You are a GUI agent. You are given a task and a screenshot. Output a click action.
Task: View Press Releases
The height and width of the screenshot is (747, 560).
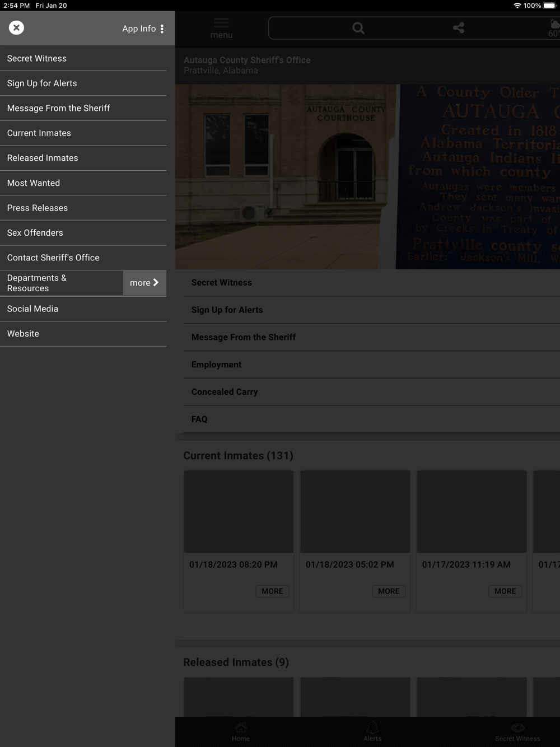pyautogui.click(x=83, y=208)
